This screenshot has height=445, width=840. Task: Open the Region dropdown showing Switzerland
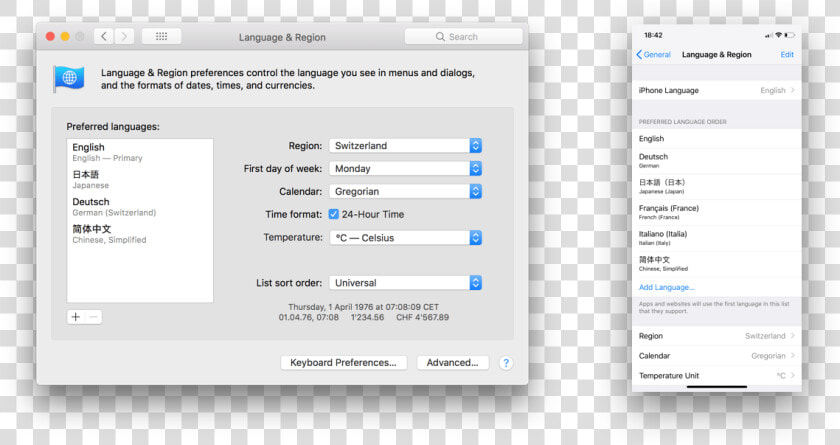pyautogui.click(x=406, y=146)
